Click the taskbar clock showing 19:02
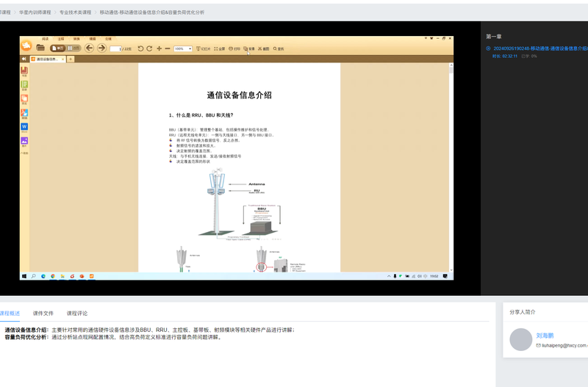 434,276
